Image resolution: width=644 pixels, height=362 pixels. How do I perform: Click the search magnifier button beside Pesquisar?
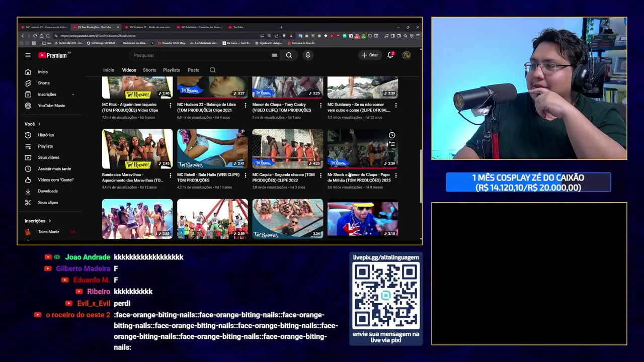pos(289,55)
